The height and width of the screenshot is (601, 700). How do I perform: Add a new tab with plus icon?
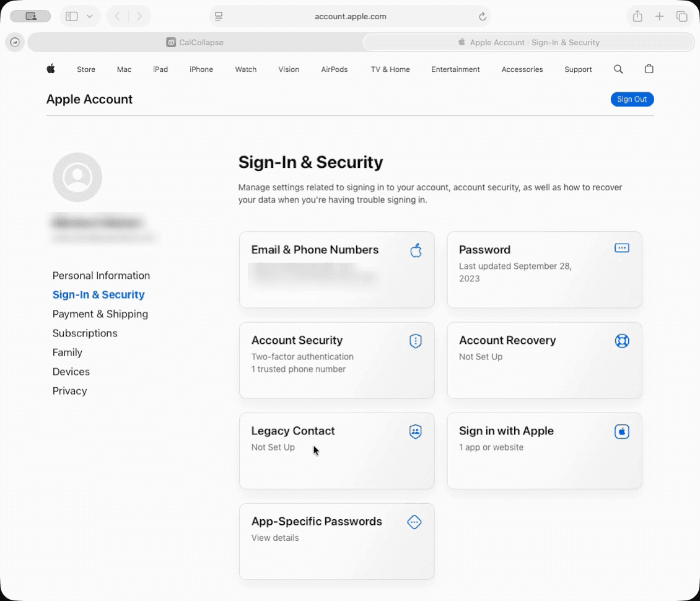[x=659, y=17]
